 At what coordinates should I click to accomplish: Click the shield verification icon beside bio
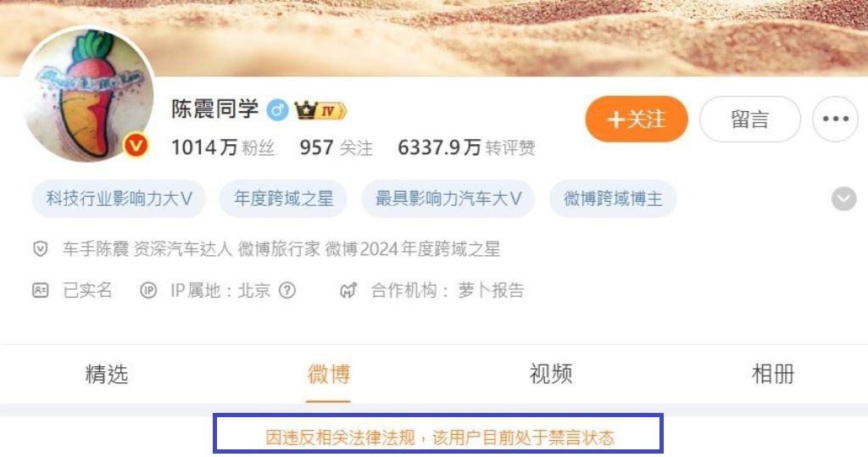(41, 248)
